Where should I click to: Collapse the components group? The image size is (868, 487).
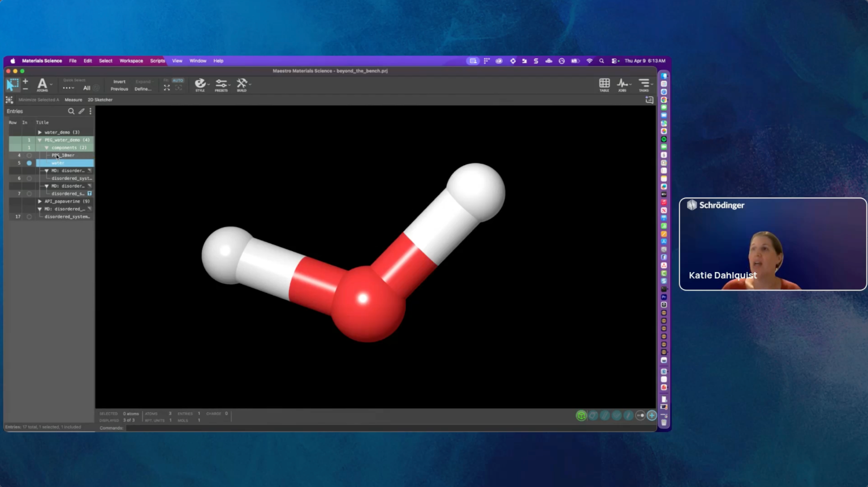[46, 148]
